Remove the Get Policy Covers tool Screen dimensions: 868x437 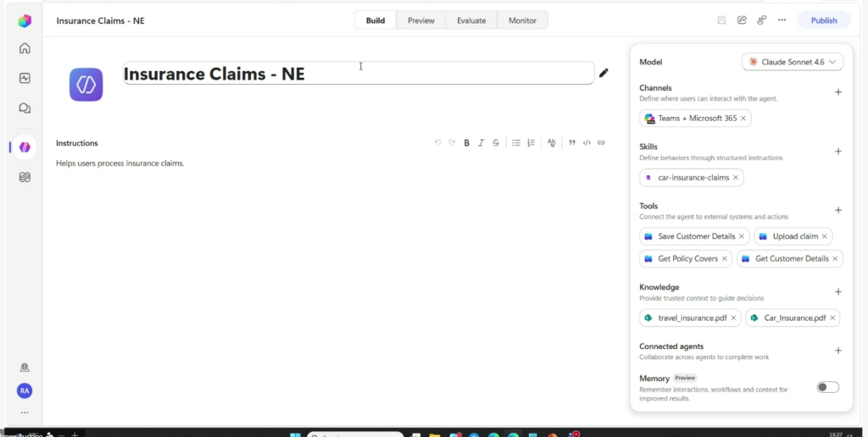point(724,259)
